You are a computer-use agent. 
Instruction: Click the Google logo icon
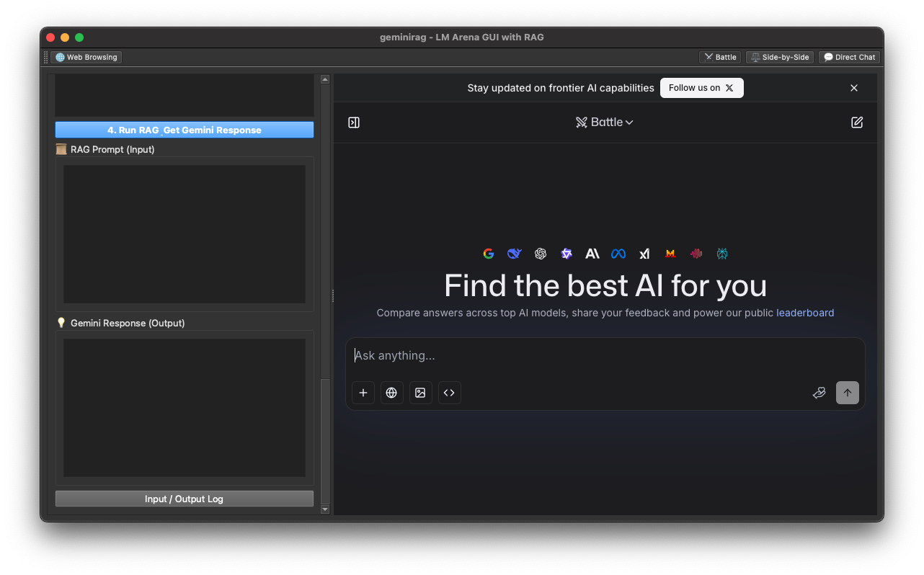[489, 254]
